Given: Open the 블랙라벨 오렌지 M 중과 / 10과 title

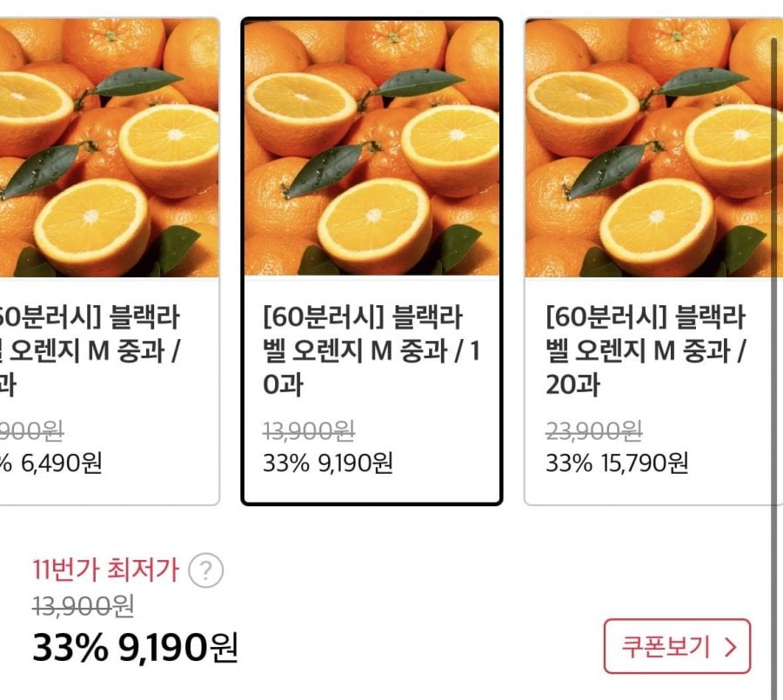Looking at the screenshot, I should (x=371, y=350).
